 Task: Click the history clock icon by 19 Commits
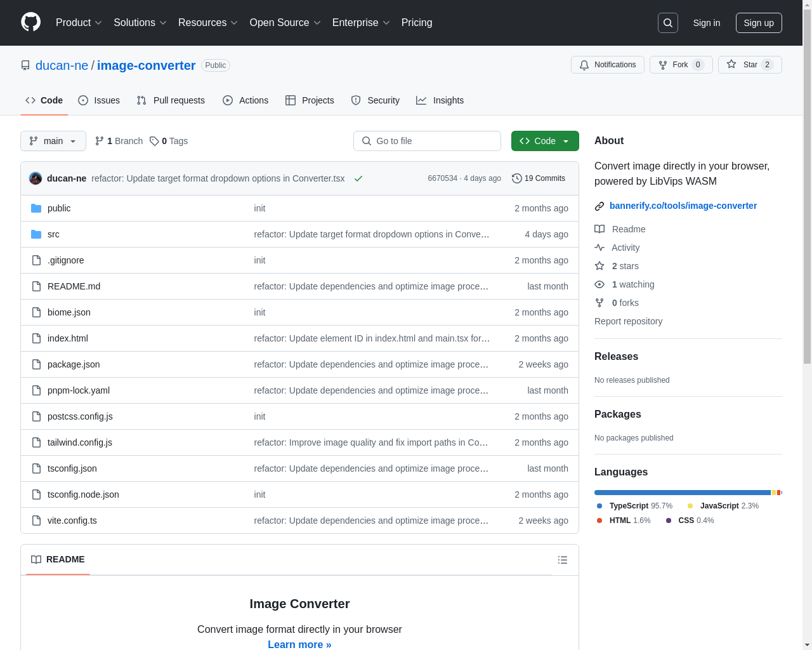pyautogui.click(x=517, y=178)
